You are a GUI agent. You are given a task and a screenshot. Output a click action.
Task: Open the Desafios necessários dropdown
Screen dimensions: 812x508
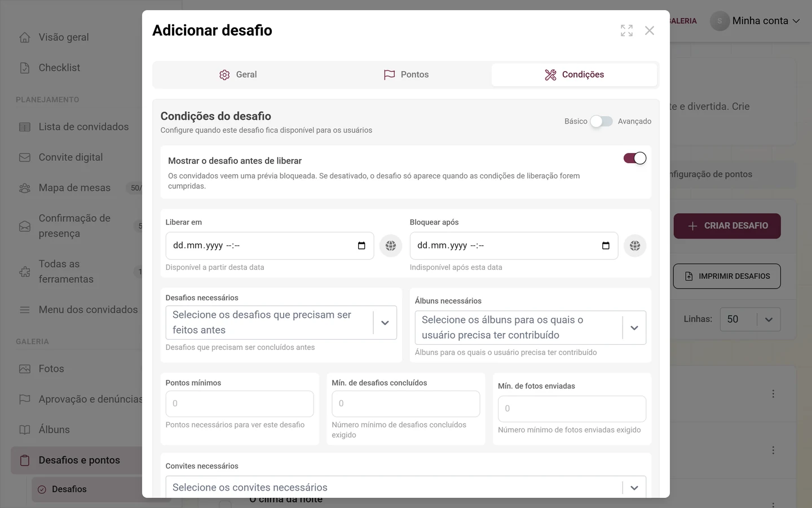[281, 322]
